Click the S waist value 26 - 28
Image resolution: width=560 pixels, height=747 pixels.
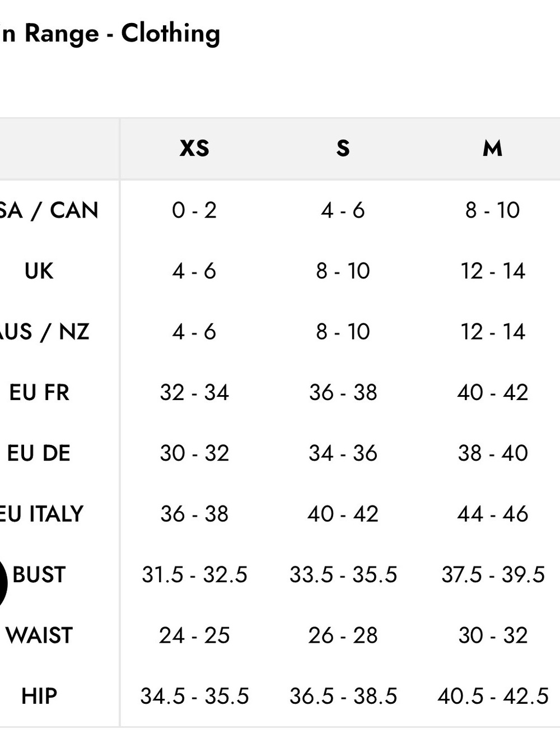pos(343,635)
